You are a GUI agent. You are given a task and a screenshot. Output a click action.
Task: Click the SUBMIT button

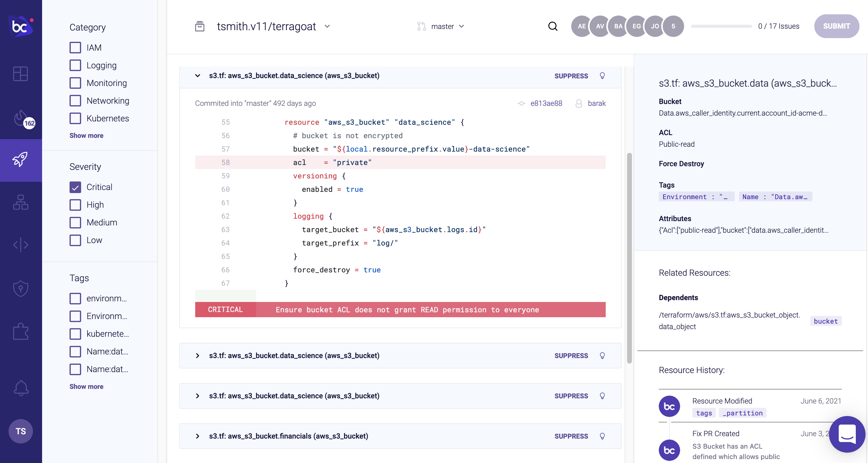click(836, 26)
